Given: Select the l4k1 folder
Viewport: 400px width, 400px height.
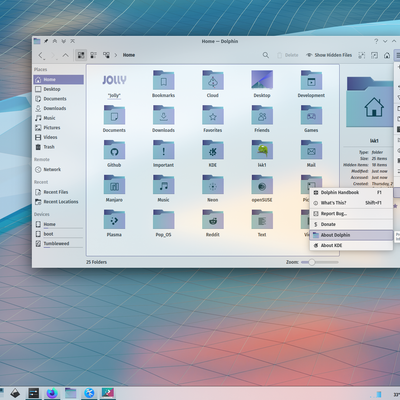Looking at the screenshot, I should point(262,154).
